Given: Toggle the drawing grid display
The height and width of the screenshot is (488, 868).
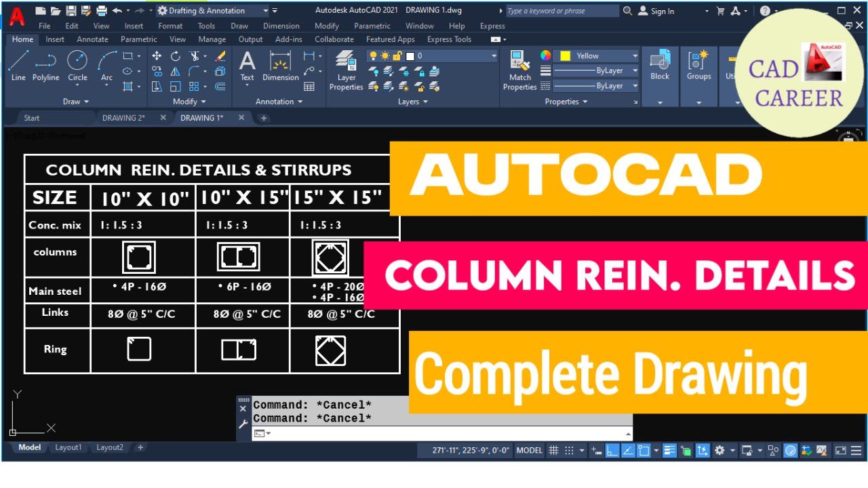Looking at the screenshot, I should coord(553,450).
